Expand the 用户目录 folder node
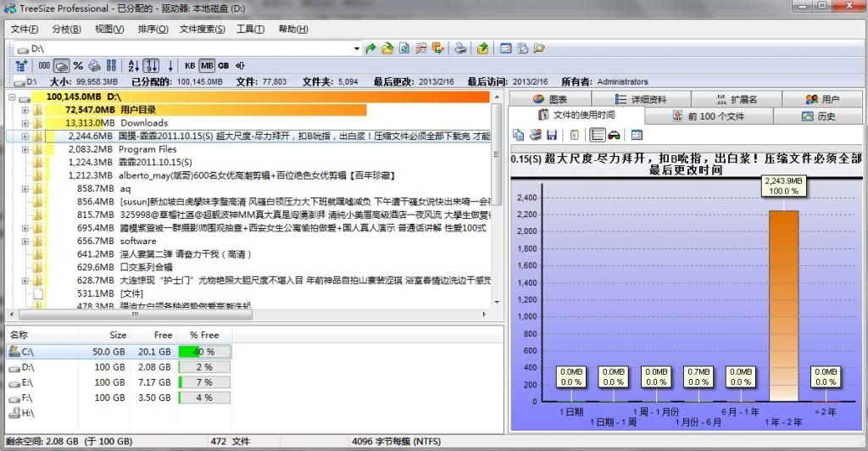 pos(25,110)
